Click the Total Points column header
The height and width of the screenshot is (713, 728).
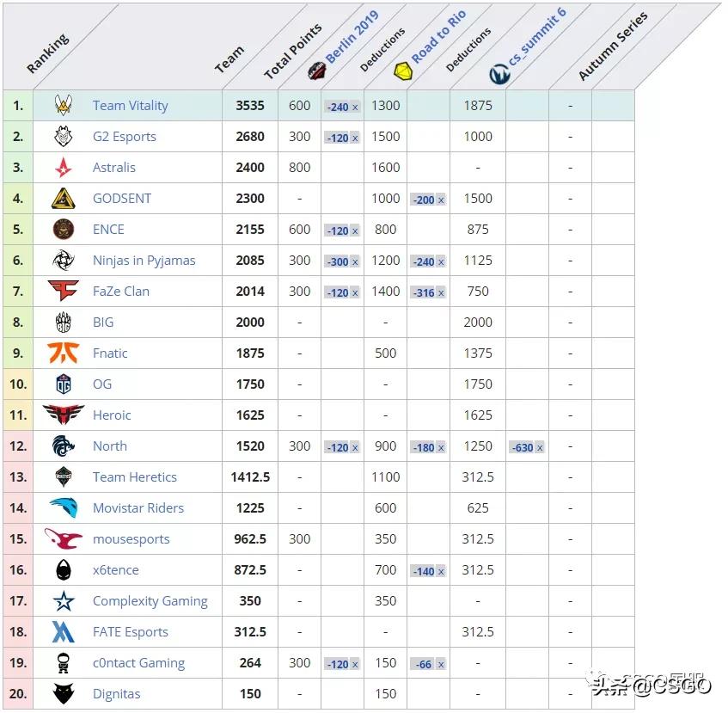[292, 52]
